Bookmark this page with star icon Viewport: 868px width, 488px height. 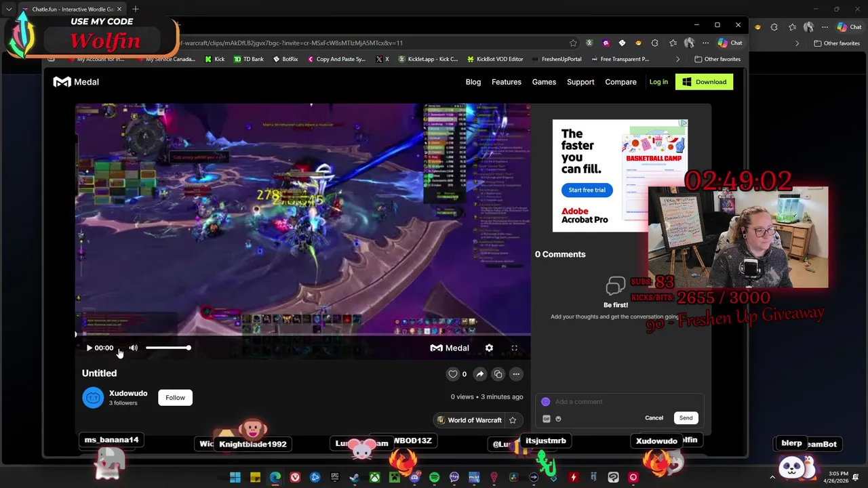tap(573, 43)
